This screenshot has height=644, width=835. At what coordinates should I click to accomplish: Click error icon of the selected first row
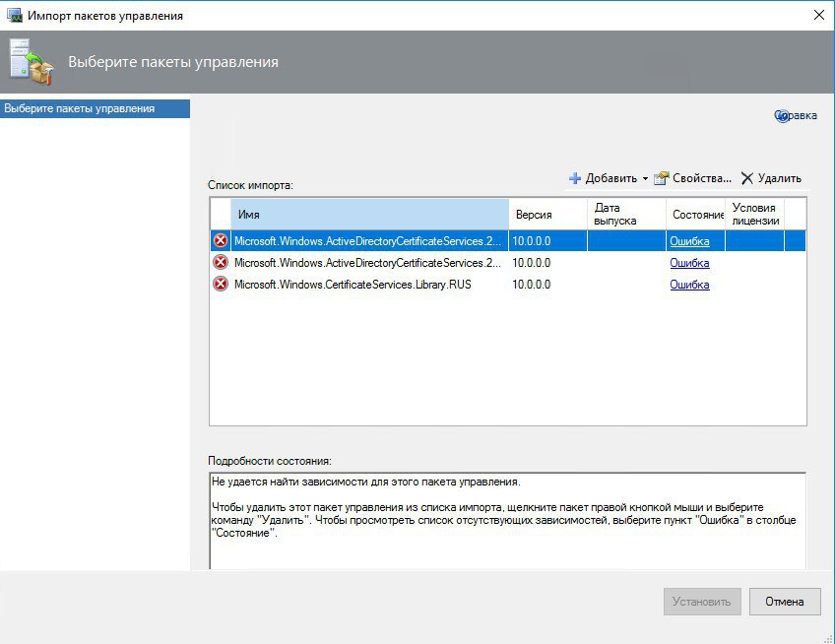point(221,241)
